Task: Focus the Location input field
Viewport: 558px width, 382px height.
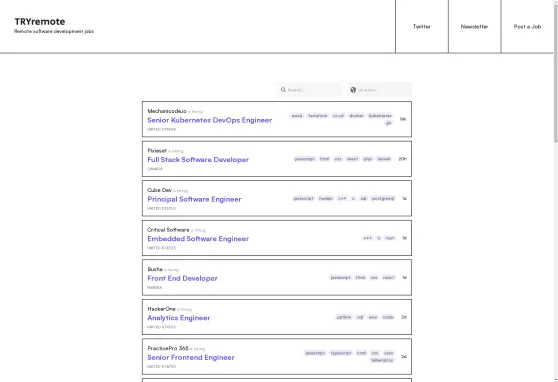Action: pyautogui.click(x=380, y=90)
